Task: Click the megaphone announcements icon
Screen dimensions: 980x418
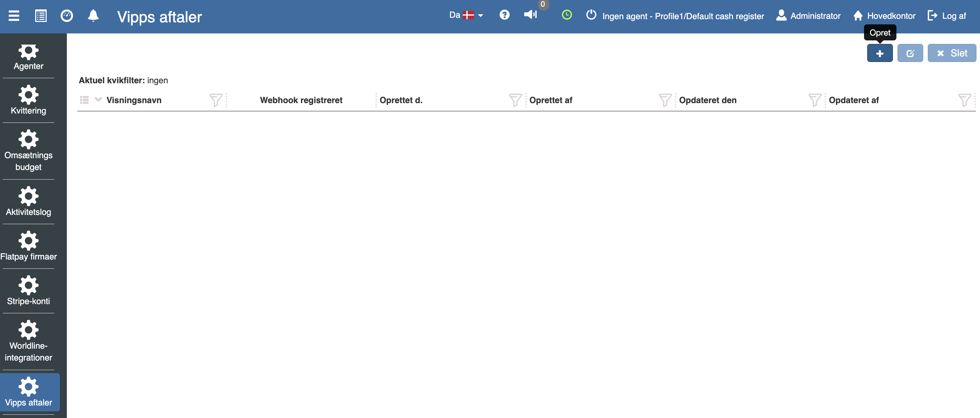Action: (x=530, y=14)
